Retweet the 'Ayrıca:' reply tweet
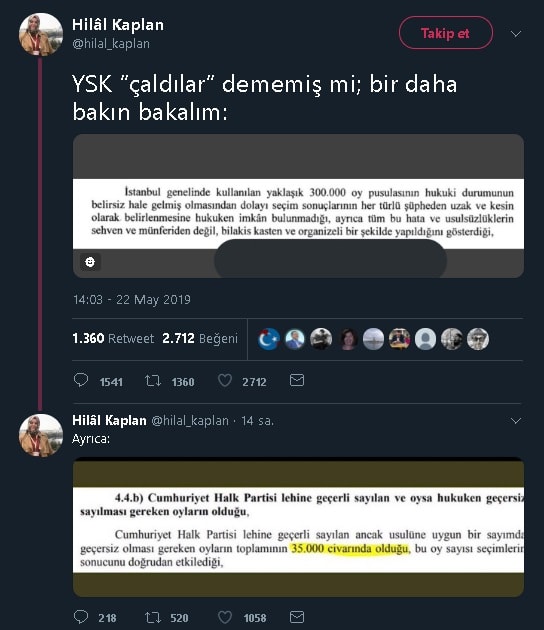544x630 pixels. pos(153,617)
